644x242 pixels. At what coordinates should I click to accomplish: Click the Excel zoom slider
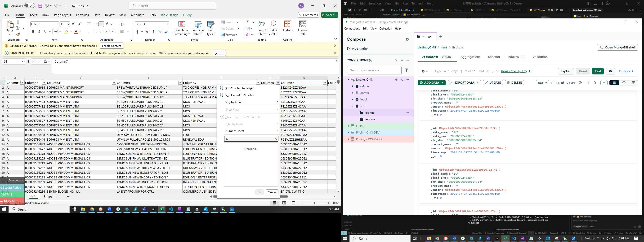pyautogui.click(x=314, y=203)
